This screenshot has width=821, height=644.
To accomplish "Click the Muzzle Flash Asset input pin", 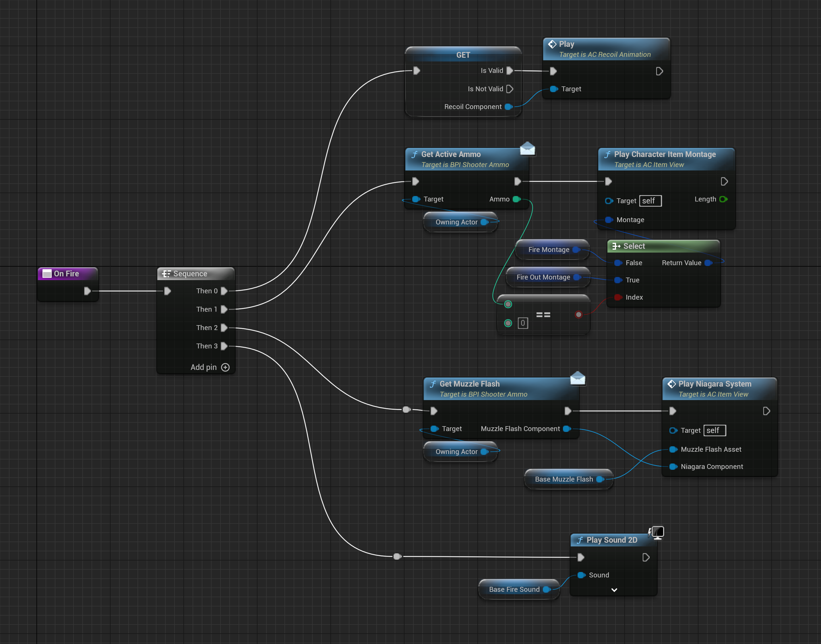I will [x=673, y=449].
